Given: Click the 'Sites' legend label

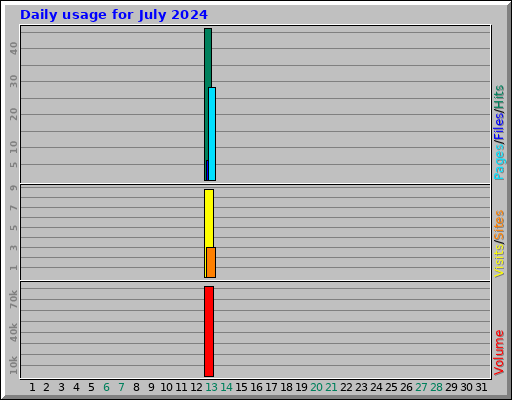Looking at the screenshot, I should click(499, 224).
